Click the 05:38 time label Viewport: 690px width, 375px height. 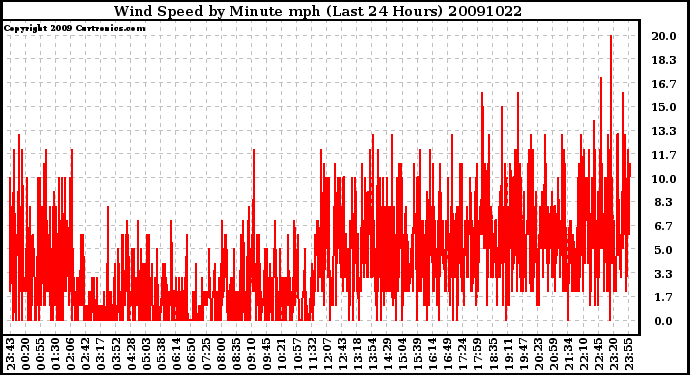[161, 354]
